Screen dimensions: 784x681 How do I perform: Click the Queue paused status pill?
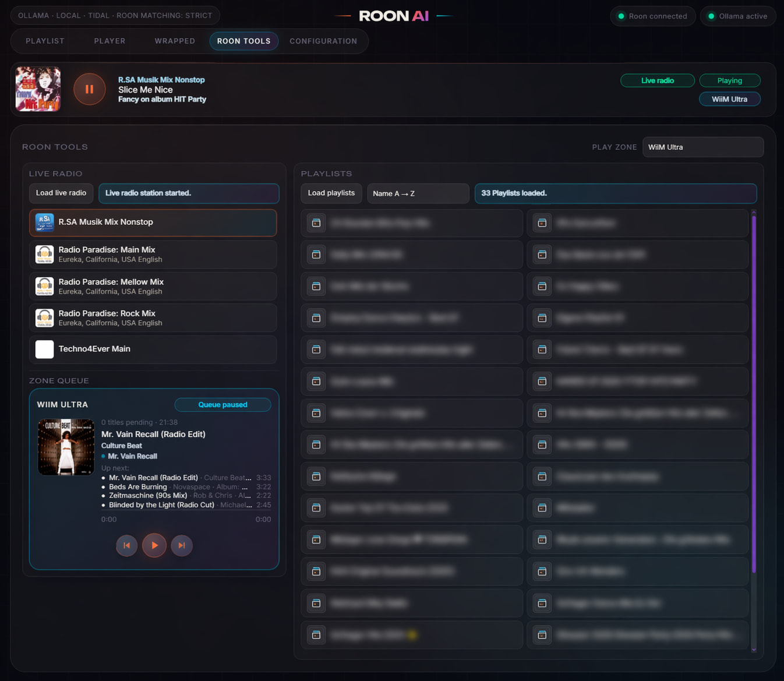pos(223,405)
